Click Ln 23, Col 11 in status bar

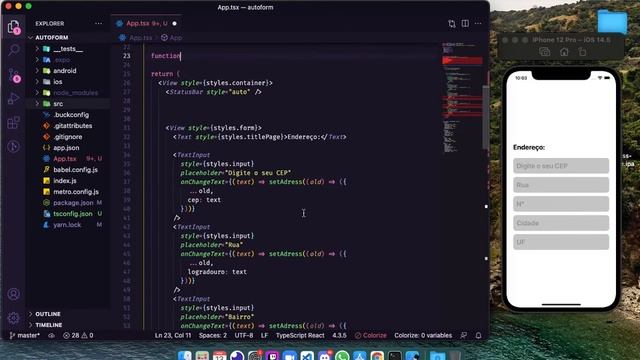(173, 336)
